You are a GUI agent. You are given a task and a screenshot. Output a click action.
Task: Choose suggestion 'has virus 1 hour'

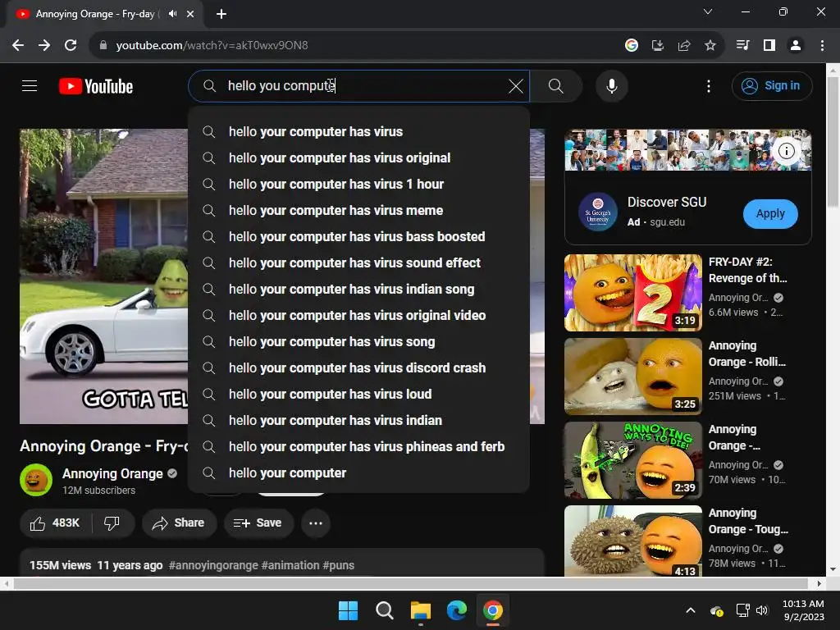[358, 185]
